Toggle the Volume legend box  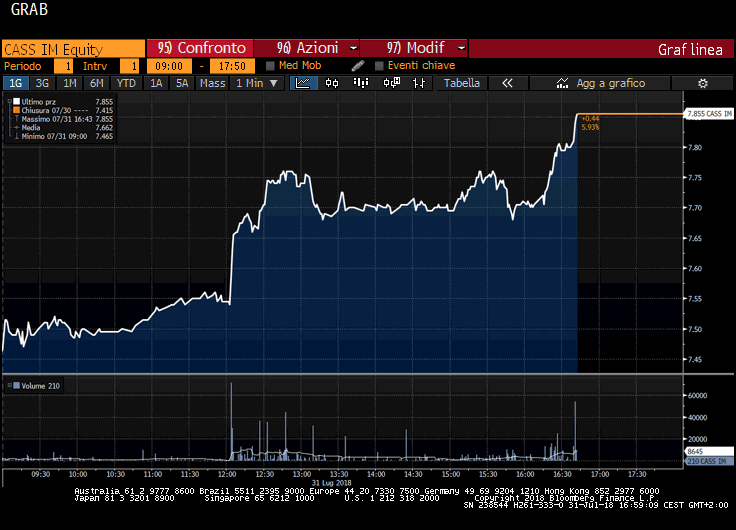click(x=16, y=385)
